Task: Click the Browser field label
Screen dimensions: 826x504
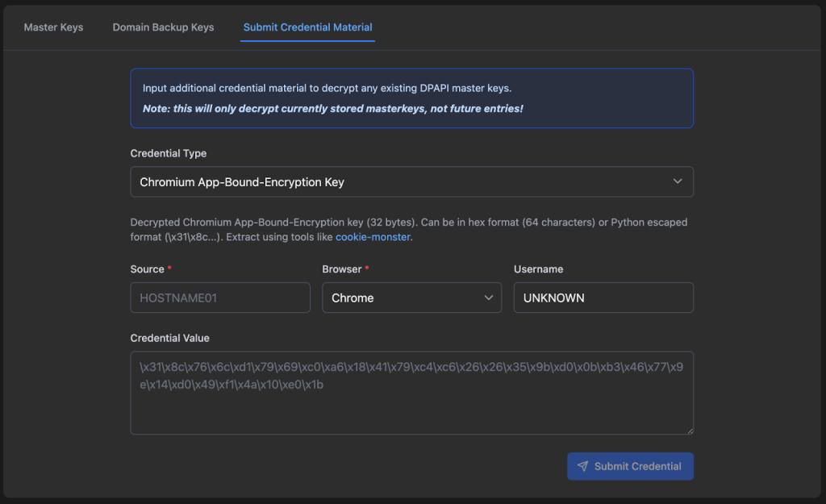Action: coord(342,269)
